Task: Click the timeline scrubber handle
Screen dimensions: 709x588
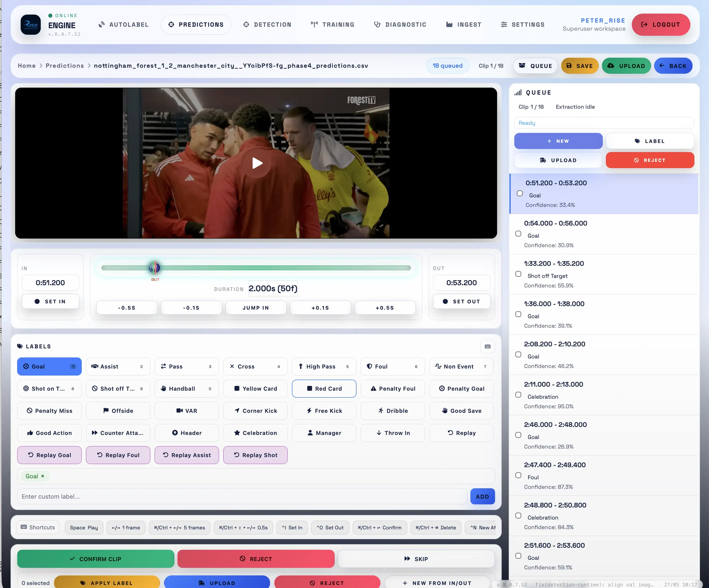Action: (155, 268)
